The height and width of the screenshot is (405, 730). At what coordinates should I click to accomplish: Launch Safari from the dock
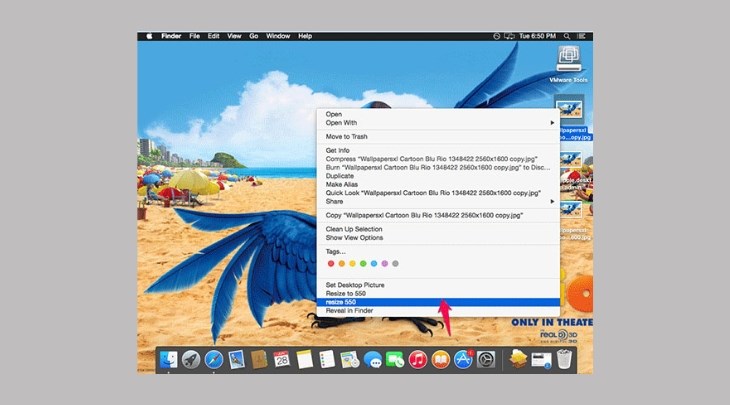[214, 359]
